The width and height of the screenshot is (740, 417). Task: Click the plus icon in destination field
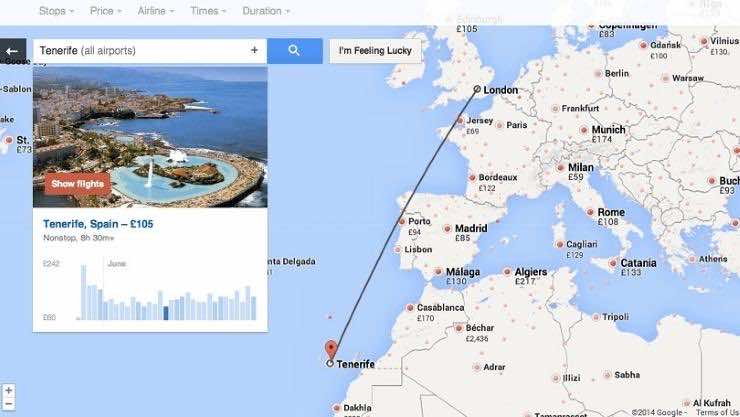[254, 50]
